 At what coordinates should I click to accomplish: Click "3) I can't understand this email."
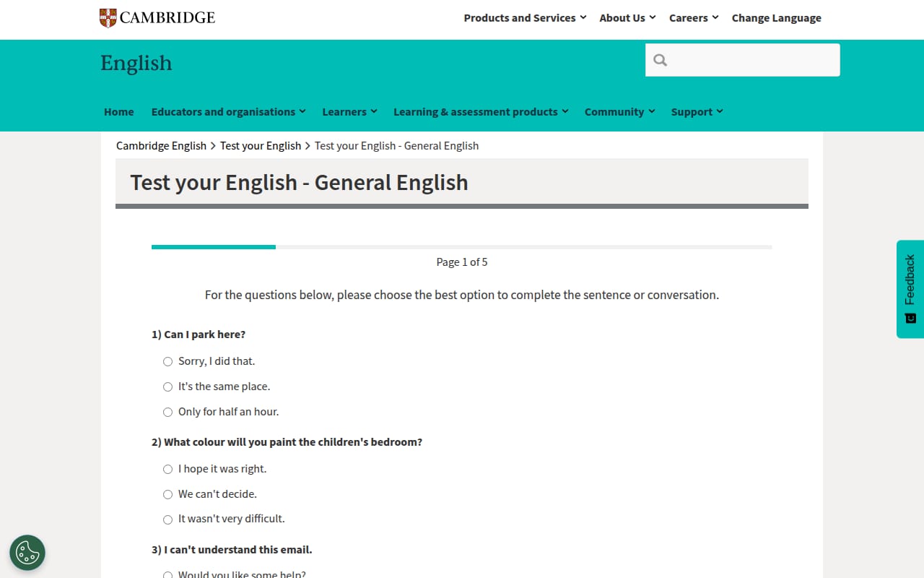coord(232,550)
